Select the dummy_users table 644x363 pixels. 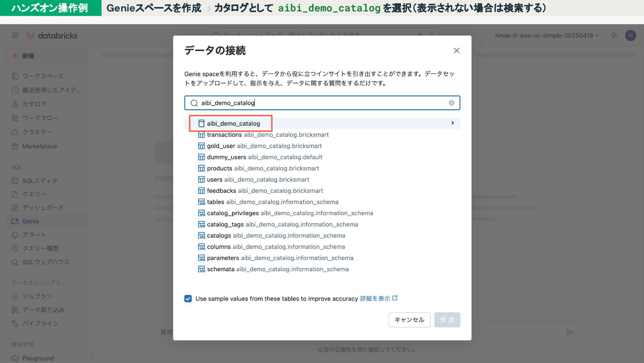[x=260, y=157]
